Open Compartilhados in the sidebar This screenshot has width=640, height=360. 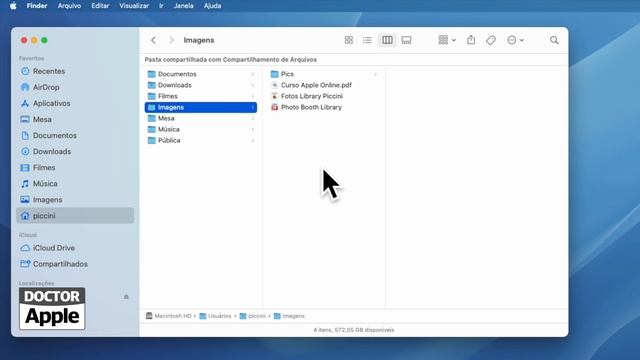pyautogui.click(x=75, y=264)
